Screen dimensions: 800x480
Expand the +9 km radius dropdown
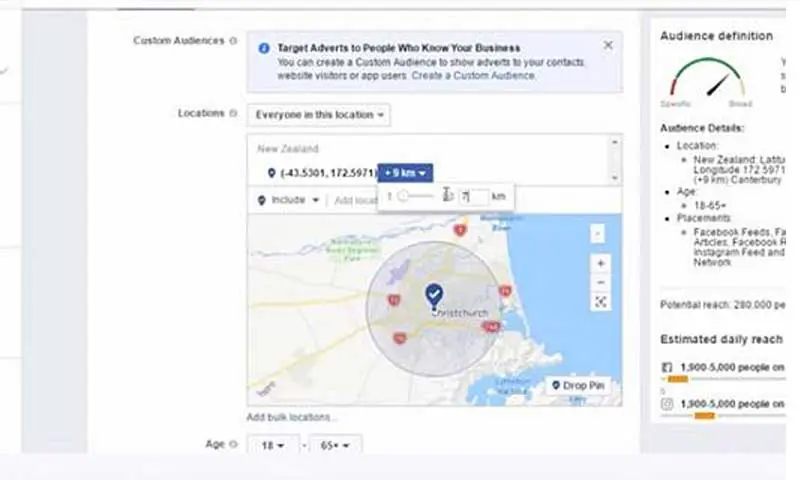tap(405, 173)
